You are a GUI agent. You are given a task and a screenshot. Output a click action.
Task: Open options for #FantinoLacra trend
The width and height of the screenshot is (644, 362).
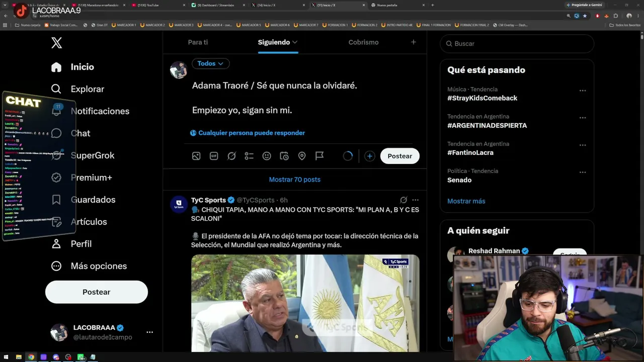tap(583, 145)
